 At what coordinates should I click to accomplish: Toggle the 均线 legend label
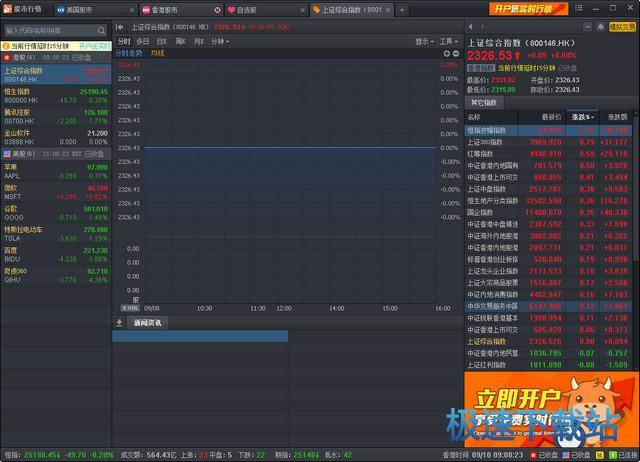tap(157, 53)
